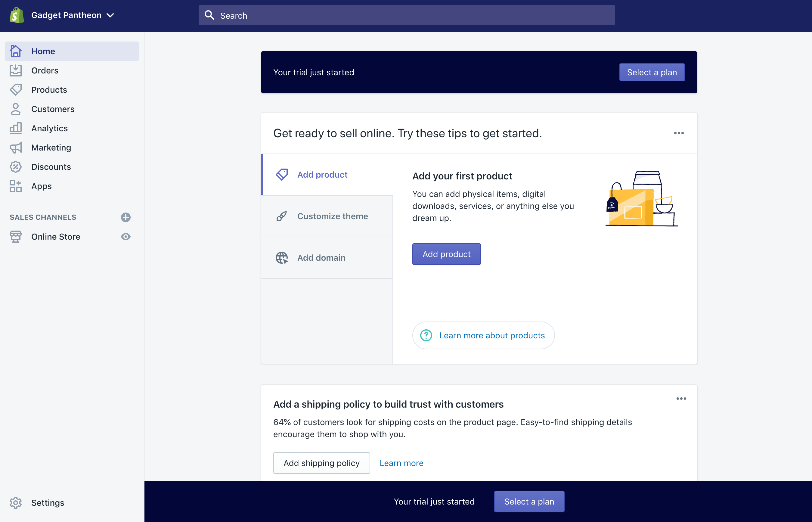This screenshot has width=812, height=522.
Task: Click the Settings gear icon
Action: tap(16, 502)
